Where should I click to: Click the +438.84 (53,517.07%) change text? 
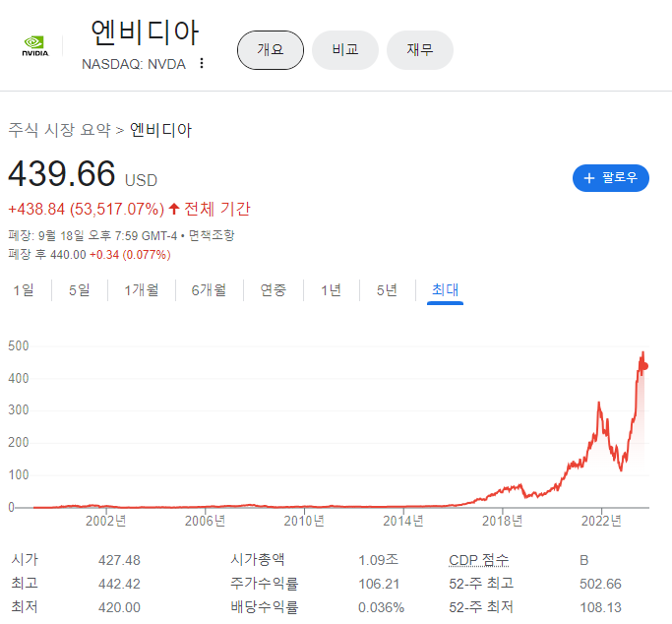(x=87, y=209)
